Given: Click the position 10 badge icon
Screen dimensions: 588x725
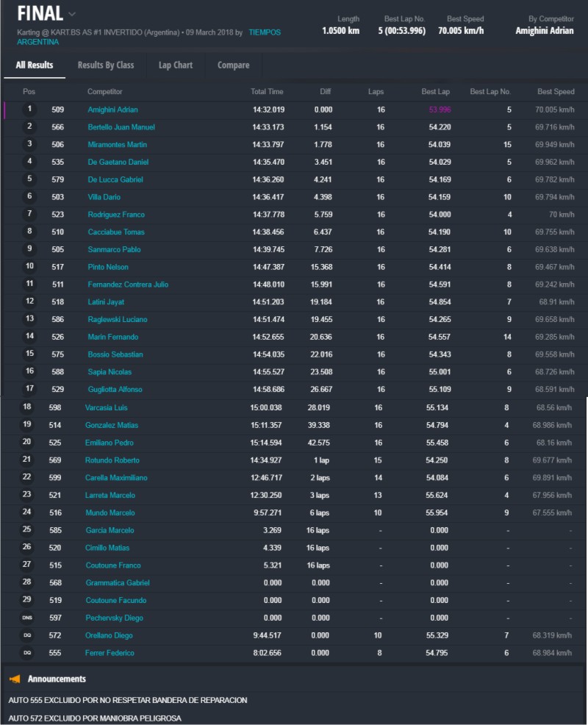Looking at the screenshot, I should point(29,267).
